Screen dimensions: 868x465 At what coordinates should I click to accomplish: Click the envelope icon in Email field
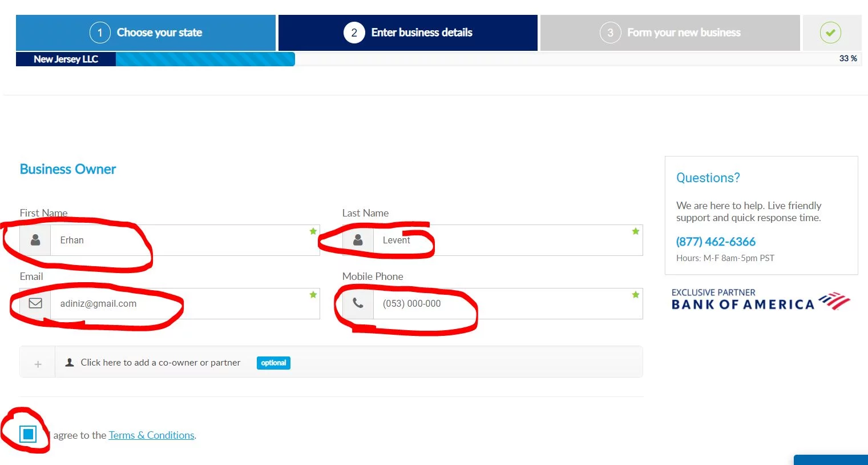click(x=35, y=303)
